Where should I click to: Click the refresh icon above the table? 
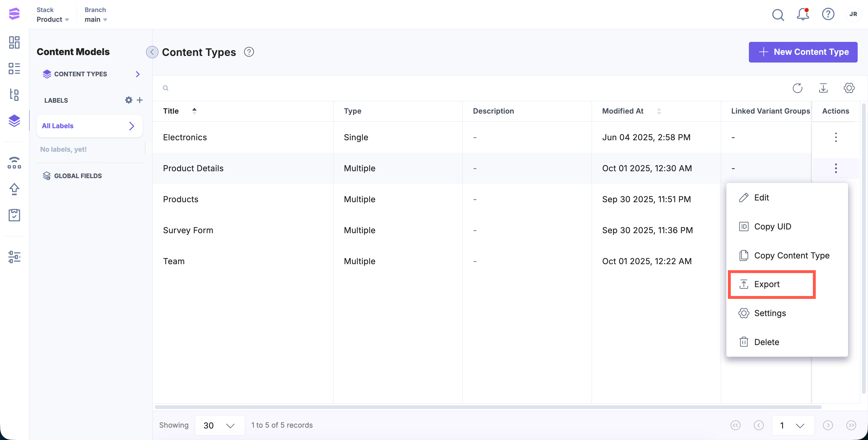tap(797, 88)
